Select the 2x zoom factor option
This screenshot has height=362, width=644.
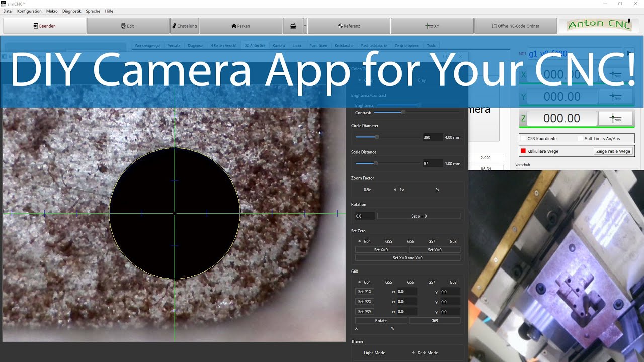point(437,190)
